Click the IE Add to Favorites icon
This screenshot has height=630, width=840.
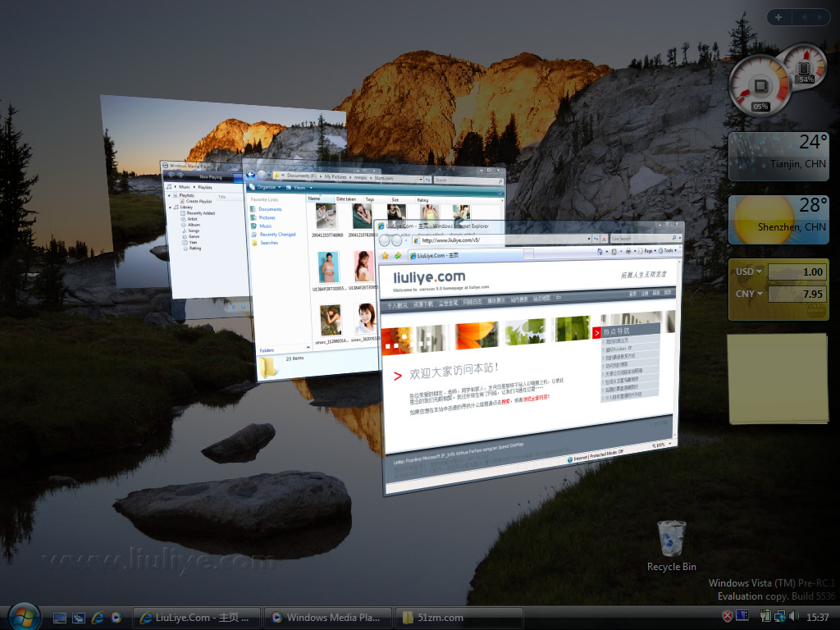pyautogui.click(x=398, y=256)
